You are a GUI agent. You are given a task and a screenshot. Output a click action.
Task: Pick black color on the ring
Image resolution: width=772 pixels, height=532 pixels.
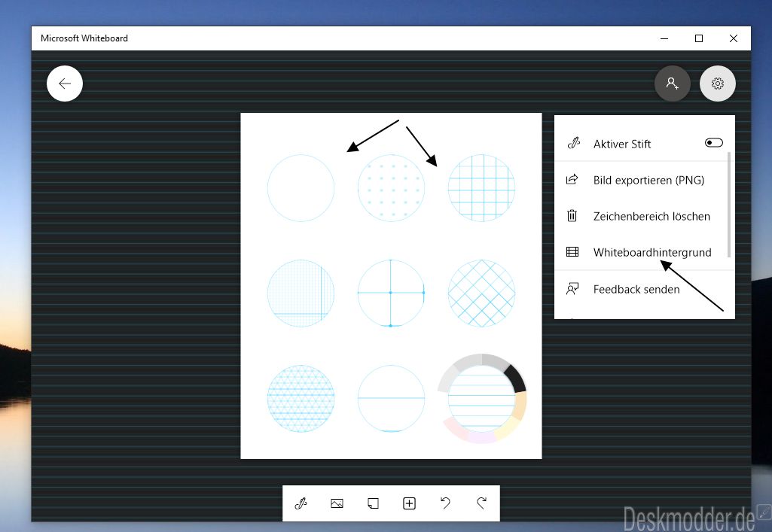pyautogui.click(x=516, y=378)
